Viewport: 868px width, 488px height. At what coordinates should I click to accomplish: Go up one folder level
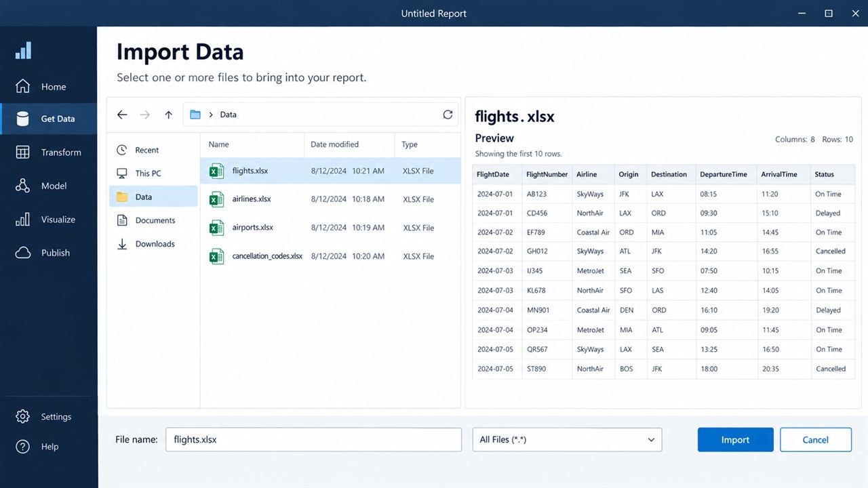click(168, 115)
